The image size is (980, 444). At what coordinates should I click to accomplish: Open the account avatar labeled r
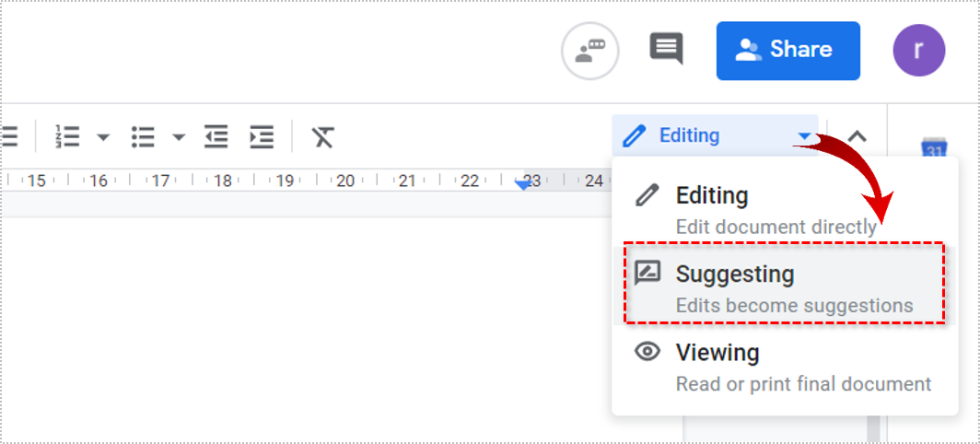point(918,51)
